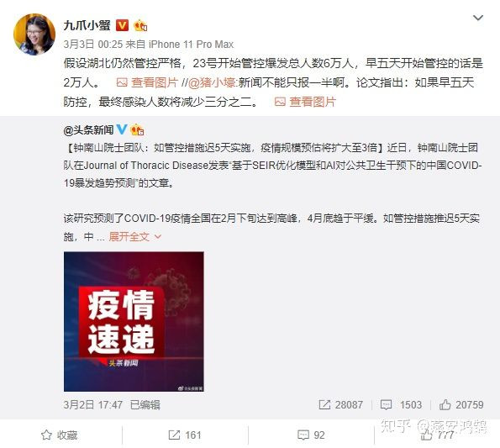Viewport: 500px width, 448px height.
Task: Expand full text with 展开全文
Action: [135, 236]
